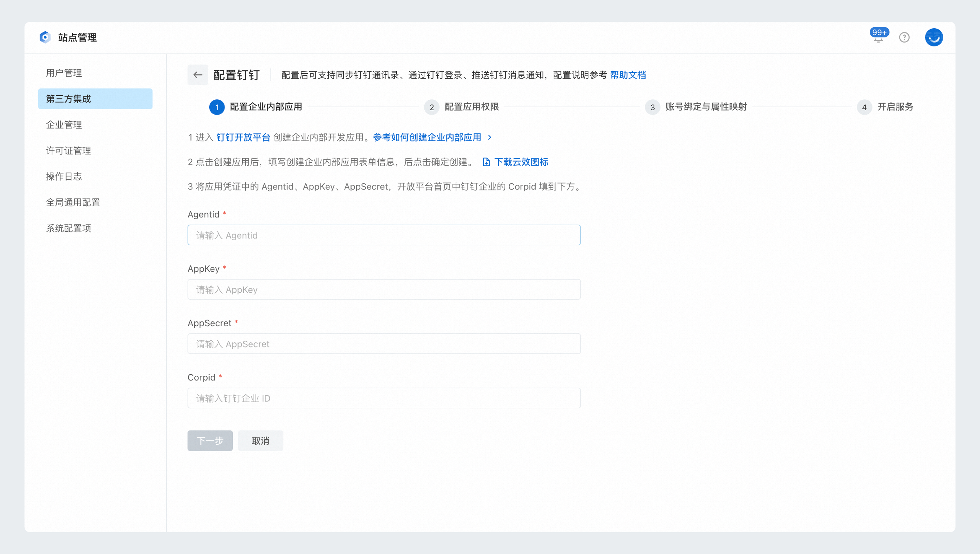Open 全局通用配置 in the sidebar
This screenshot has width=980, height=554.
[x=95, y=202]
